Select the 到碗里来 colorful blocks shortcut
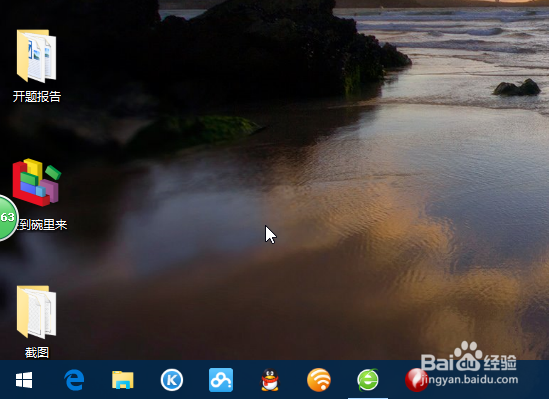This screenshot has width=549, height=399. click(x=37, y=182)
